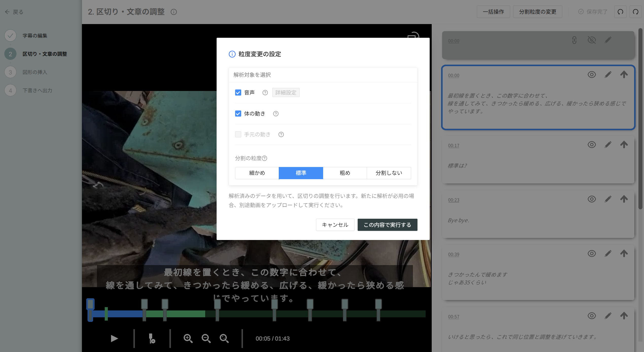
Task: Select 粗め granularity option
Action: point(345,173)
